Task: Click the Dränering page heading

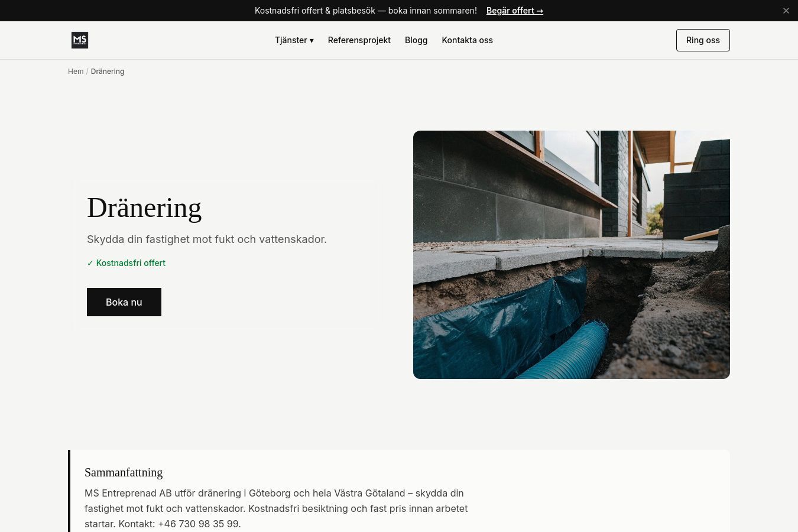Action: (144, 208)
